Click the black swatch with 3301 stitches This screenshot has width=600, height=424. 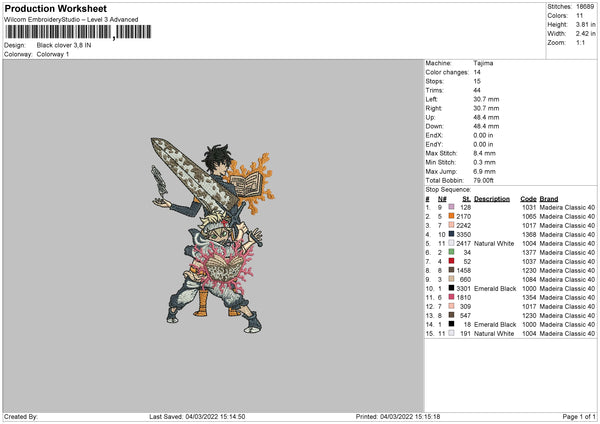[451, 288]
